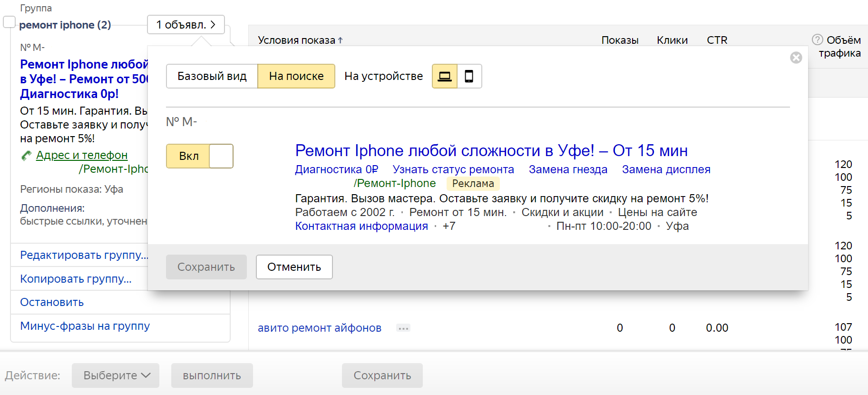Toggle the Вкл ad status switch

pos(199,156)
